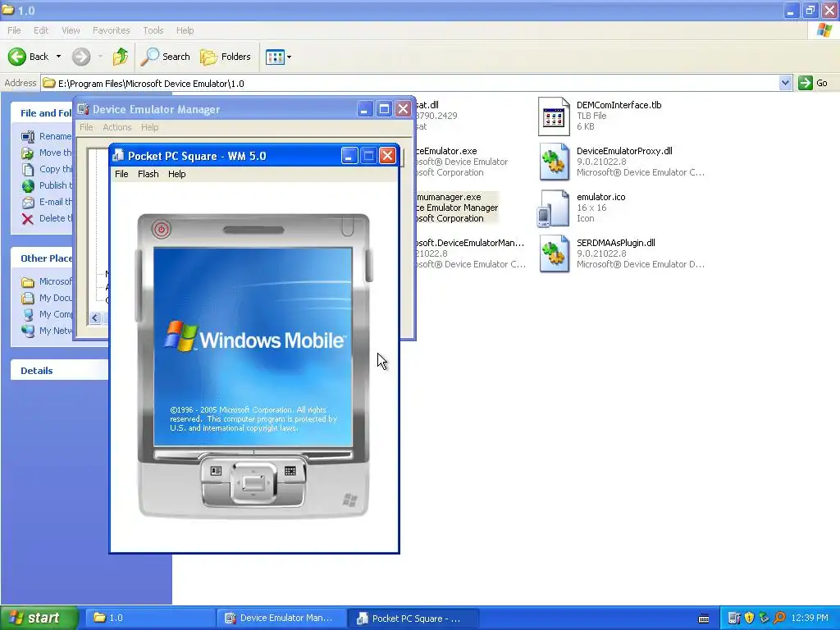Click the Pocket PC Square title bar icon
This screenshot has width=840, height=630.
click(118, 156)
